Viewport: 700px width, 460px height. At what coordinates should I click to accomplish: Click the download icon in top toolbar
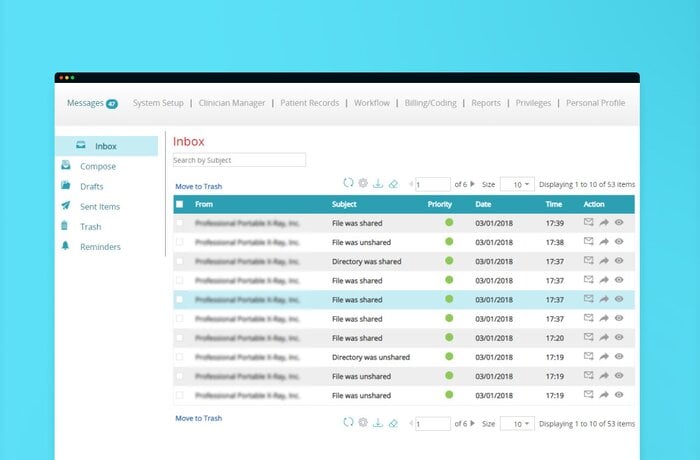[x=378, y=184]
